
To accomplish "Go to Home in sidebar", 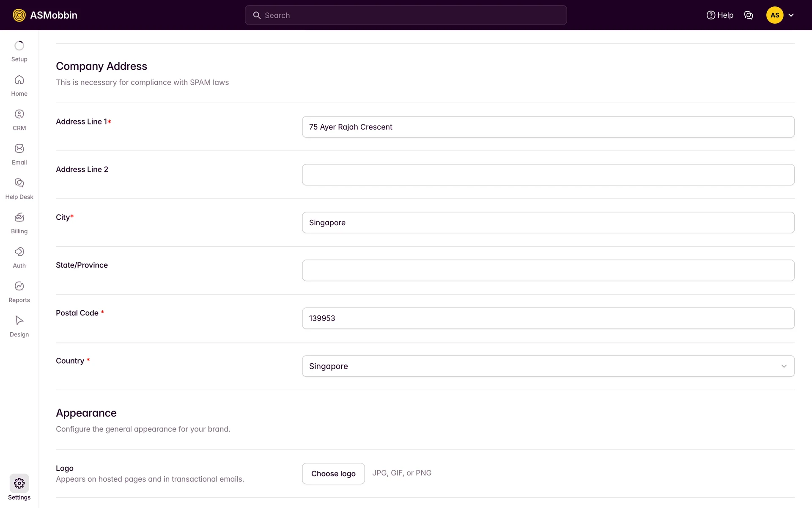I will point(19,80).
